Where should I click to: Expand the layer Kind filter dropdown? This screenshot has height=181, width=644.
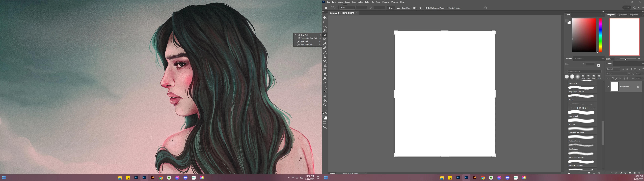[613, 69]
